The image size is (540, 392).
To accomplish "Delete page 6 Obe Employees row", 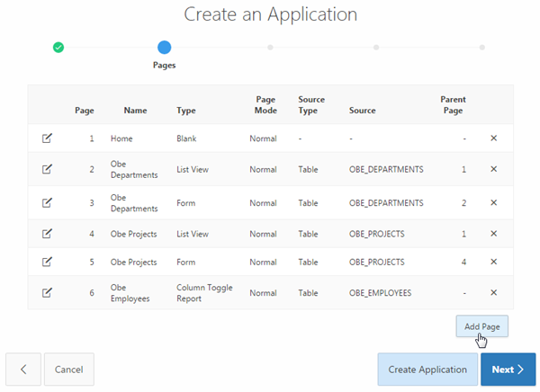I will tap(493, 292).
